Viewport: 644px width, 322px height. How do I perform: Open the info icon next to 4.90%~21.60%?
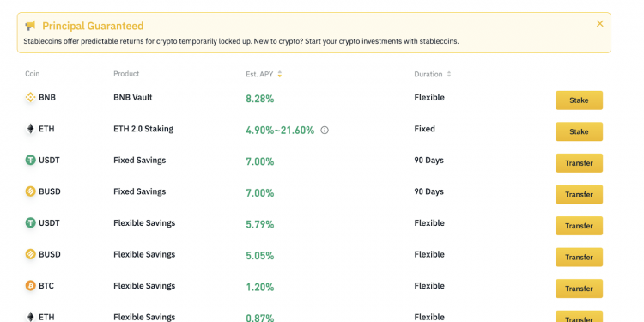coord(325,131)
